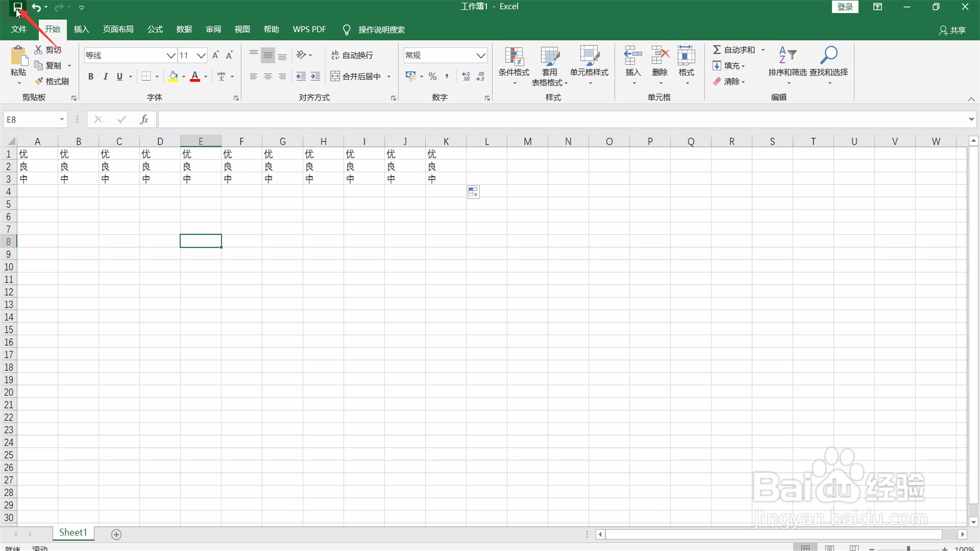Click the Sort and Filter icon
Viewport: 980px width, 551px height.
(x=787, y=55)
